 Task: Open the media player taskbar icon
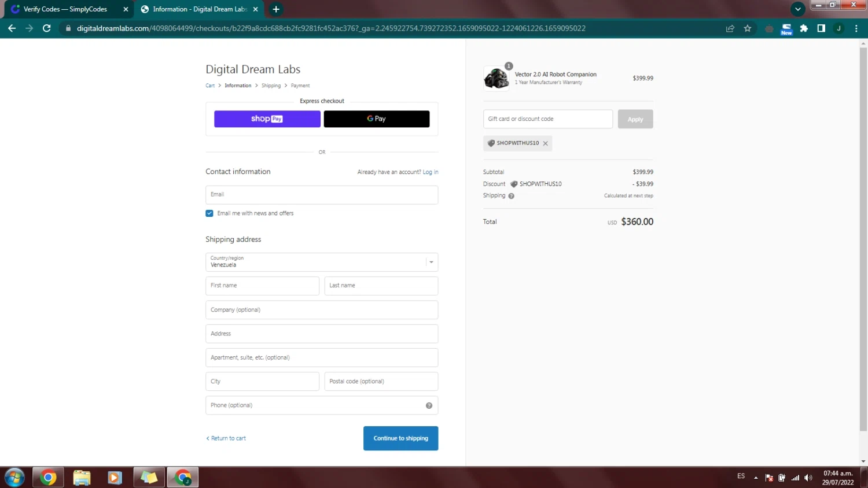[115, 478]
